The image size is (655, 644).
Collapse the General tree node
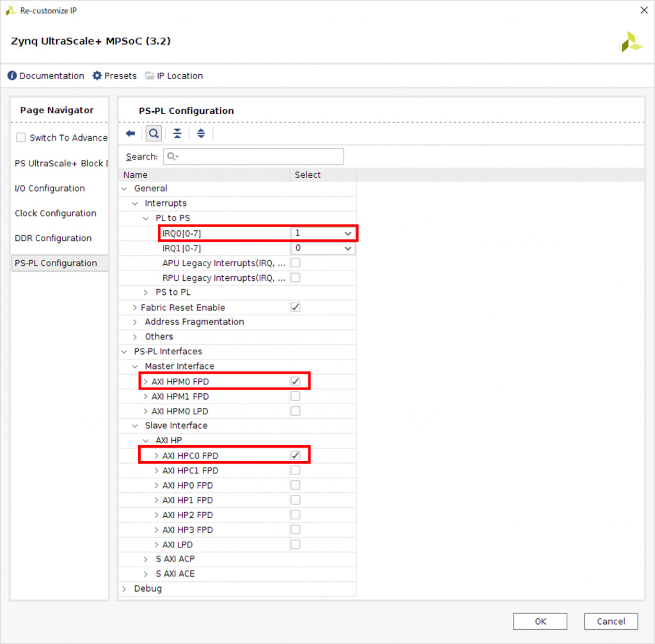125,189
